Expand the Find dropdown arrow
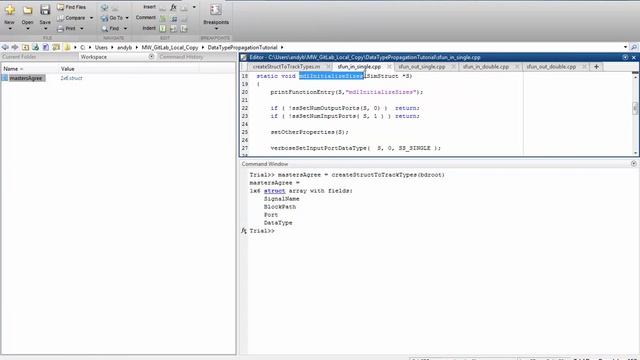This screenshot has height=360, width=640. coord(125,29)
